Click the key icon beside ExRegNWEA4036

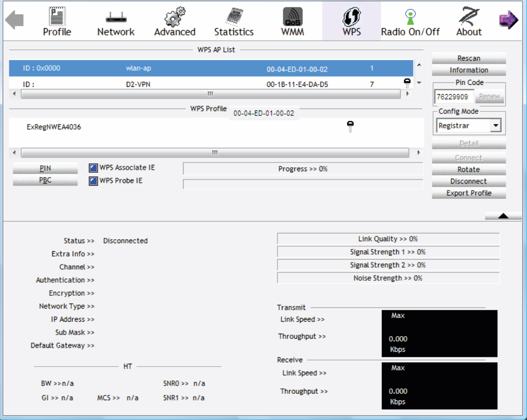click(x=350, y=126)
